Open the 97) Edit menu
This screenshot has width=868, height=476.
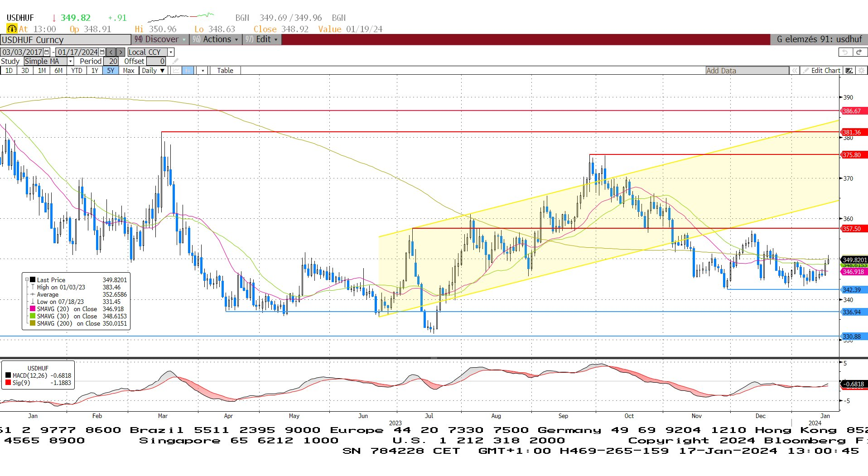261,39
